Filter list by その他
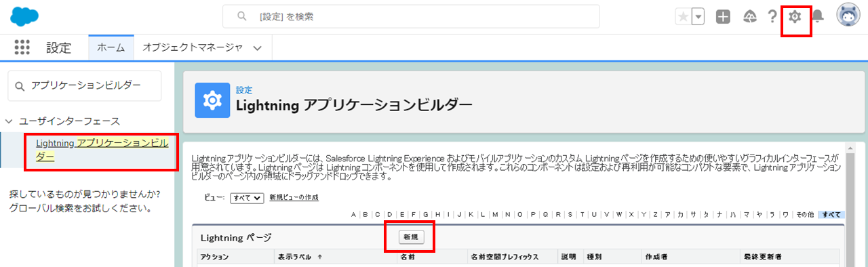This screenshot has width=868, height=267. point(804,215)
